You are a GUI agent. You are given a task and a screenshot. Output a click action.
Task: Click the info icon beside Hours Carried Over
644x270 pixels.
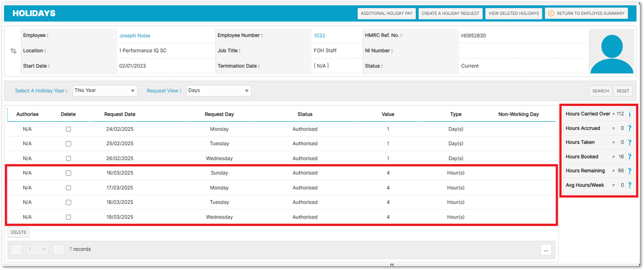[x=629, y=114]
